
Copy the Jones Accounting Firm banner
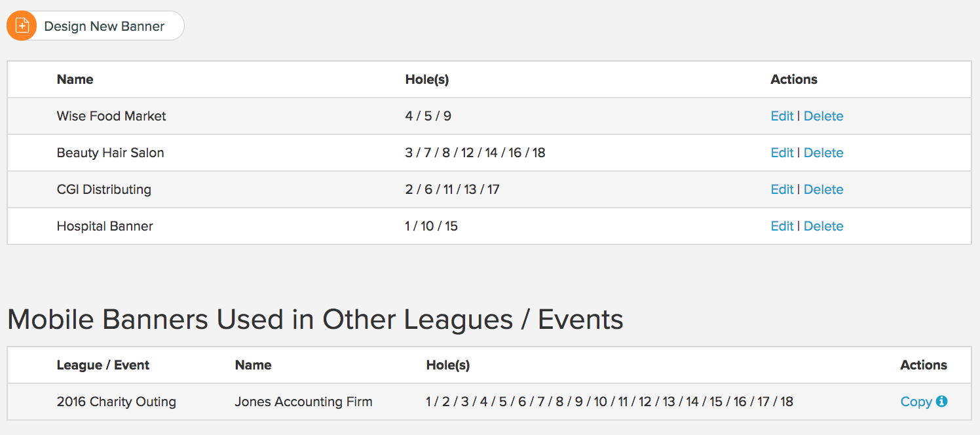[916, 402]
